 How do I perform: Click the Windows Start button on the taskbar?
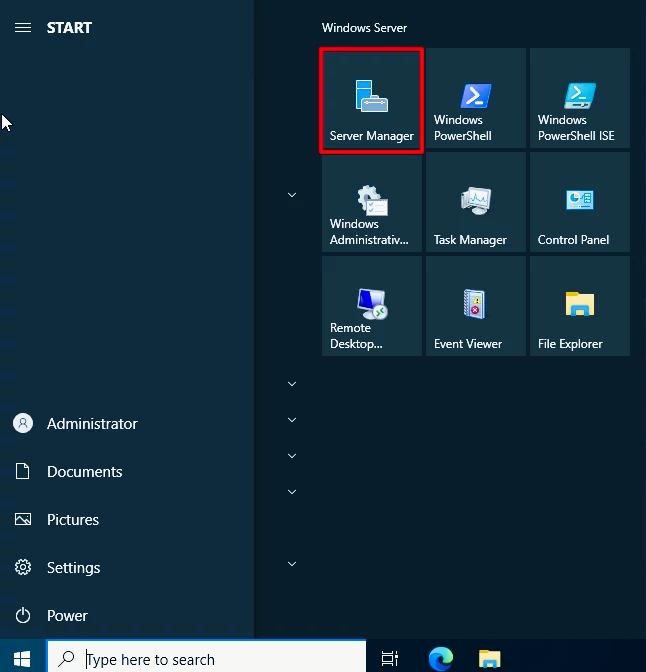(x=22, y=659)
